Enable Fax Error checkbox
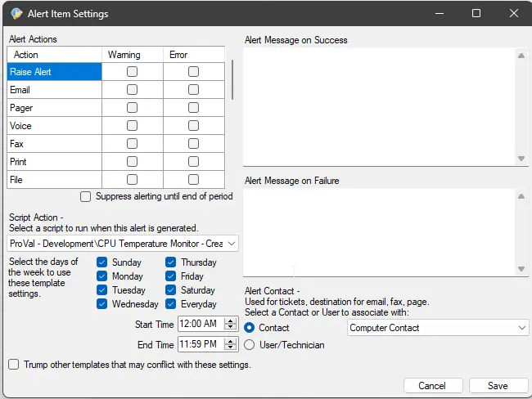Screen dimensions: 532x399 (193, 143)
